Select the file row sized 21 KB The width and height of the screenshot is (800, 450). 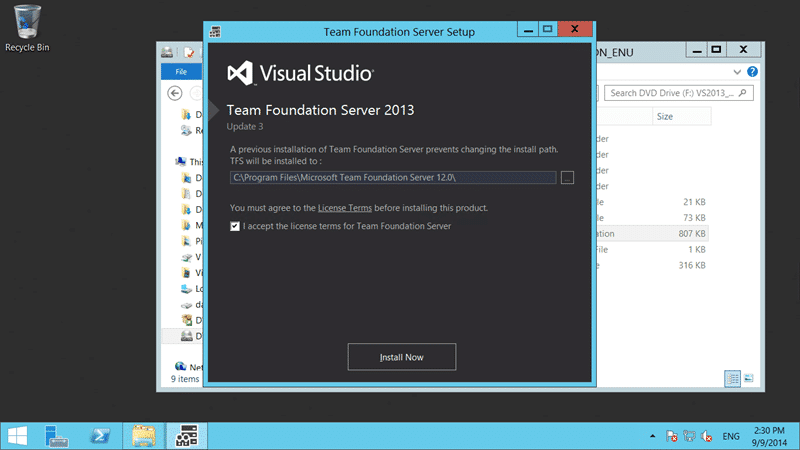tap(652, 202)
